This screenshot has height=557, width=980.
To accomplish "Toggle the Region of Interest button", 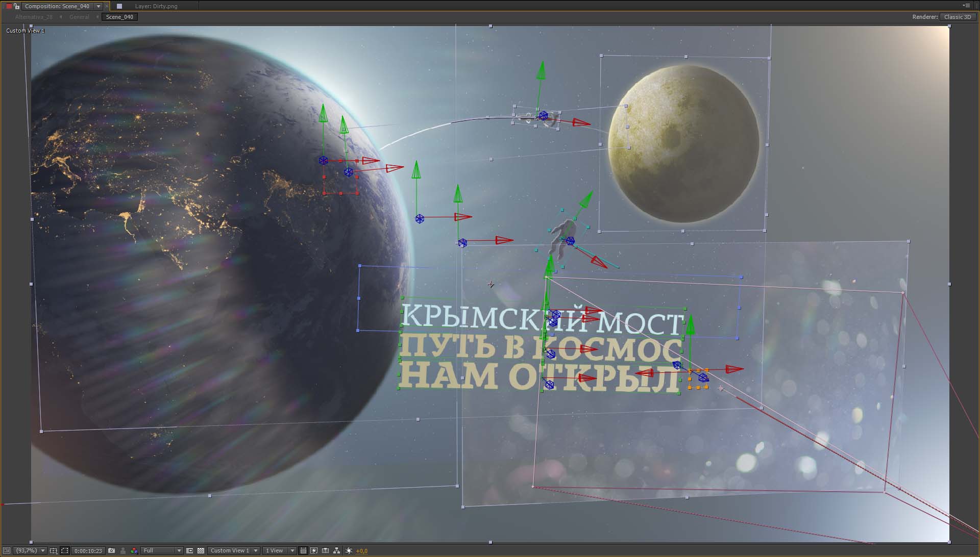I will click(190, 551).
